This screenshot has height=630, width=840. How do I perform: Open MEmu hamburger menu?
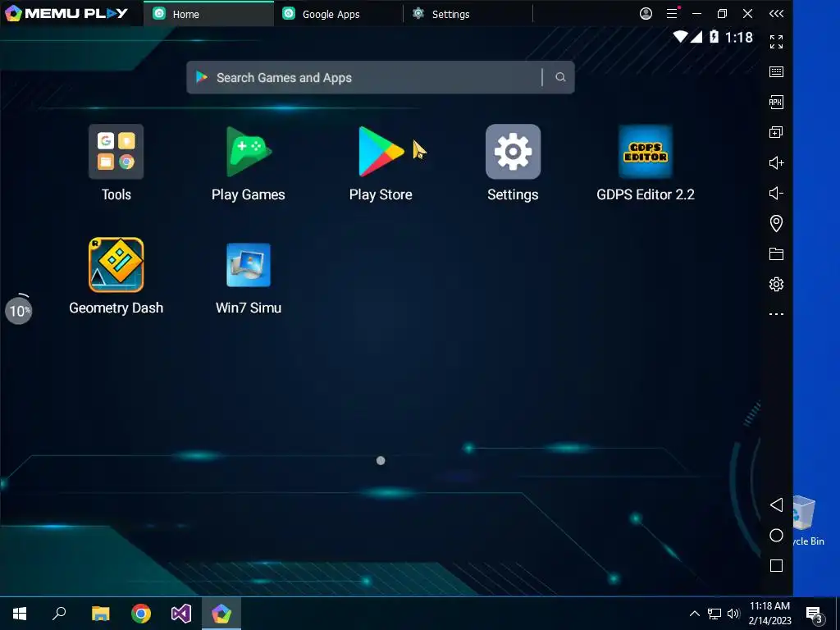tap(672, 13)
